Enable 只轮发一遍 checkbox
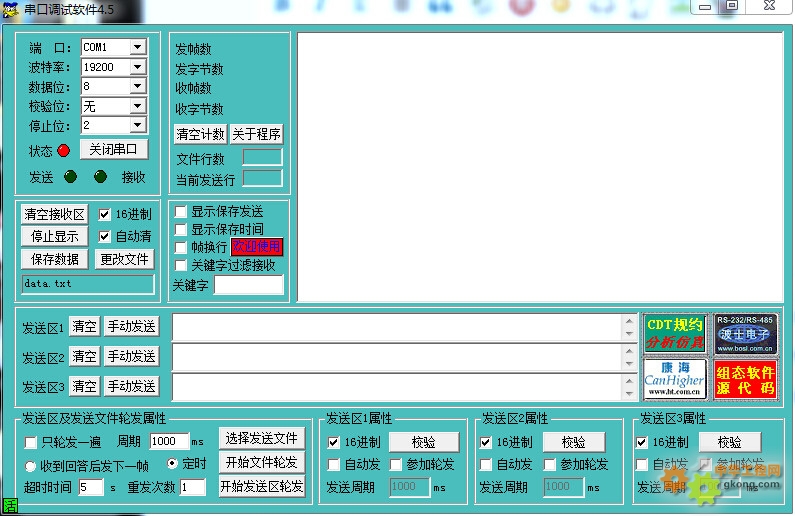 coord(30,443)
